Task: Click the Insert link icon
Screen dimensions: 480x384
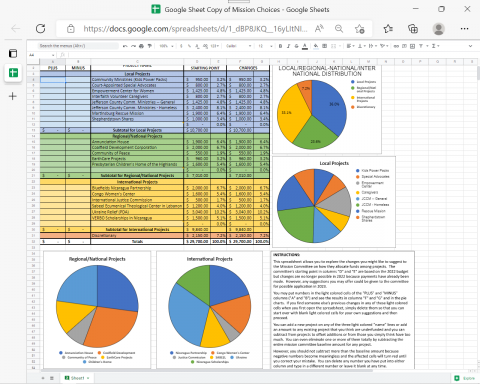Action: (x=396, y=46)
